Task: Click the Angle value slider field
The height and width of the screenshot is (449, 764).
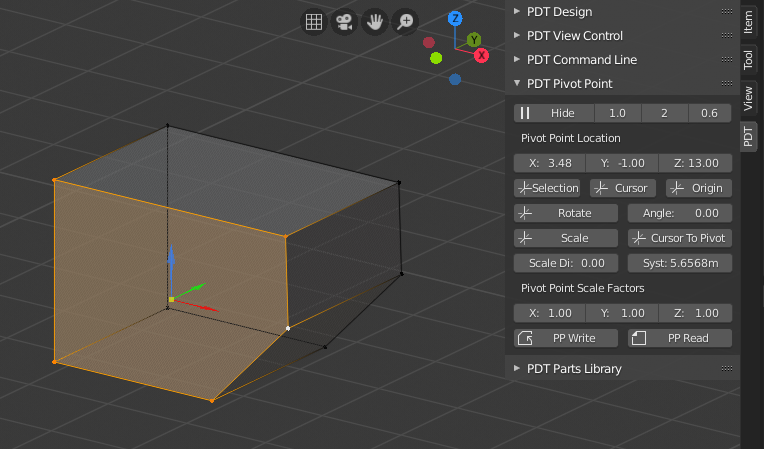Action: point(680,213)
